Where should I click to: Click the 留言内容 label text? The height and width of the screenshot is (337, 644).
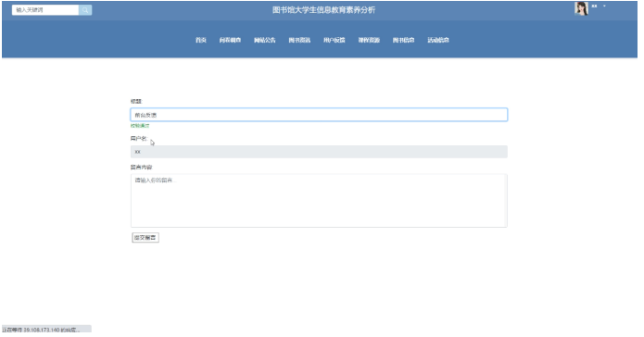point(141,167)
